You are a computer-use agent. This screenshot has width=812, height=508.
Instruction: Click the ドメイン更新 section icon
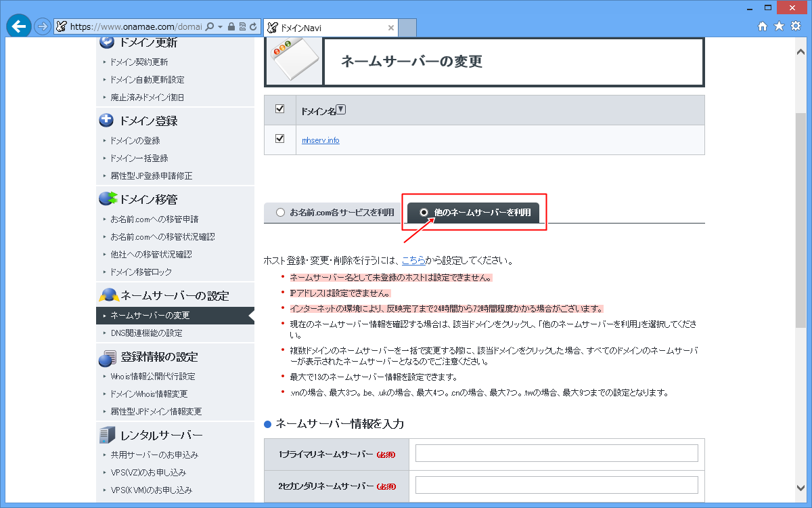[x=107, y=42]
